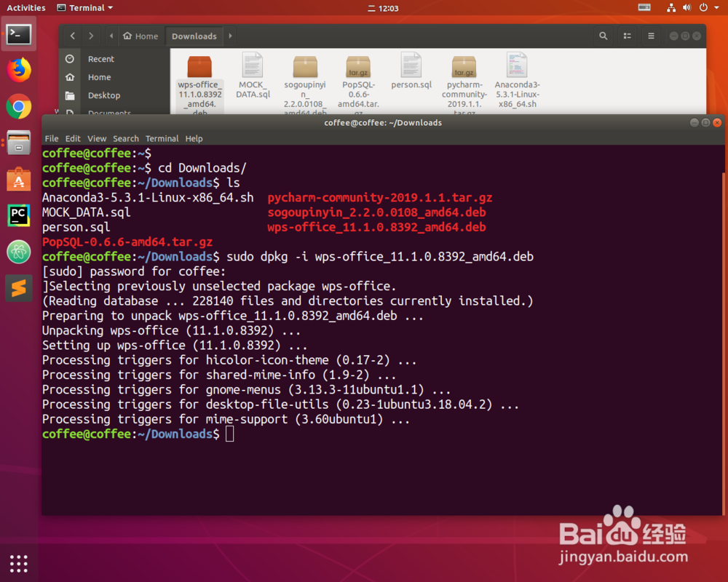
Task: Open network status icon in top bar
Action: pos(671,7)
